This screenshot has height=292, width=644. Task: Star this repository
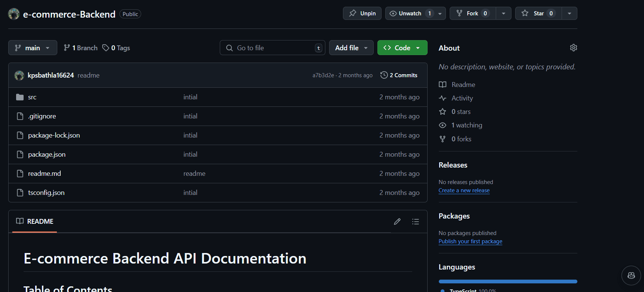click(x=538, y=13)
